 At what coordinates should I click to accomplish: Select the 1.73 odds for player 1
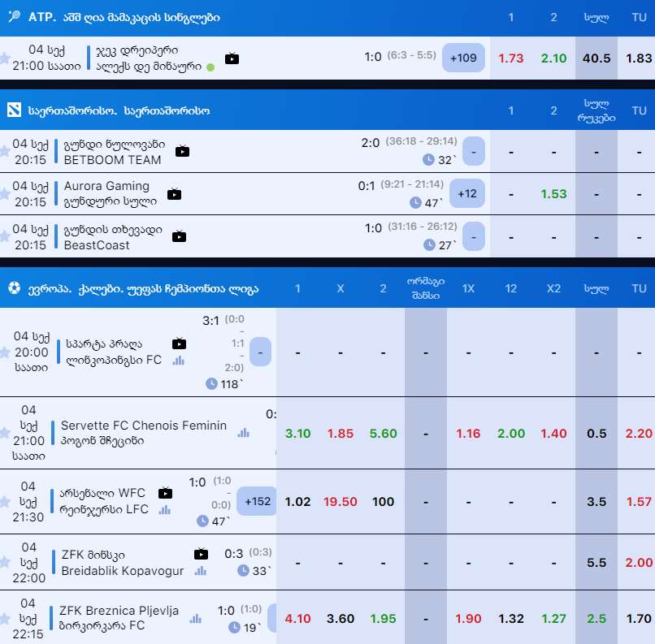510,58
